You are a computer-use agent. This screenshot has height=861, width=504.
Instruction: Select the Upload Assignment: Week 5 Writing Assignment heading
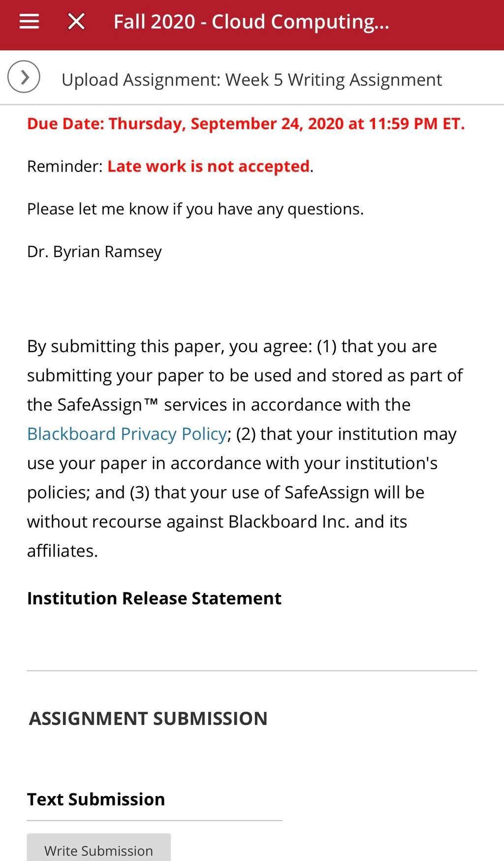[x=252, y=80]
